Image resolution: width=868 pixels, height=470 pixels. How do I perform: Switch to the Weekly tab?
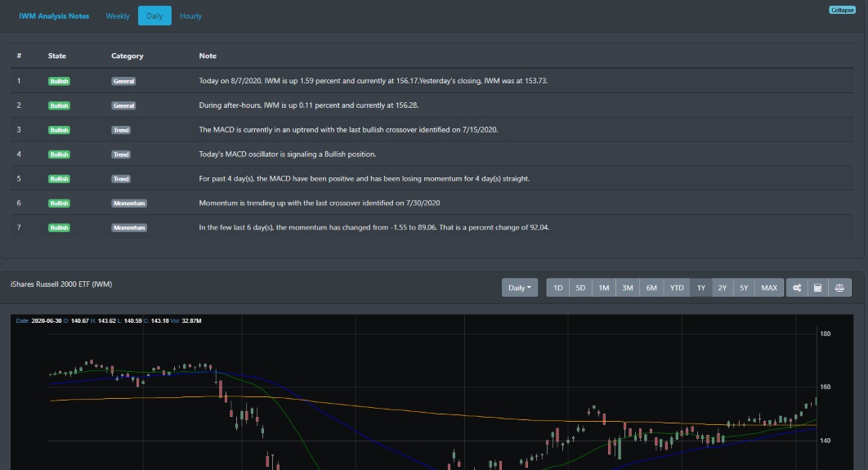(118, 16)
